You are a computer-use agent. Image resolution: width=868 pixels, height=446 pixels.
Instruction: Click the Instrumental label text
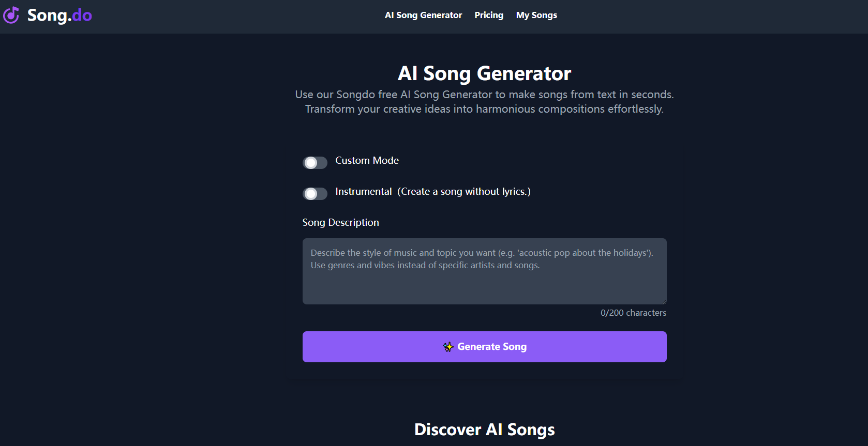pos(363,192)
